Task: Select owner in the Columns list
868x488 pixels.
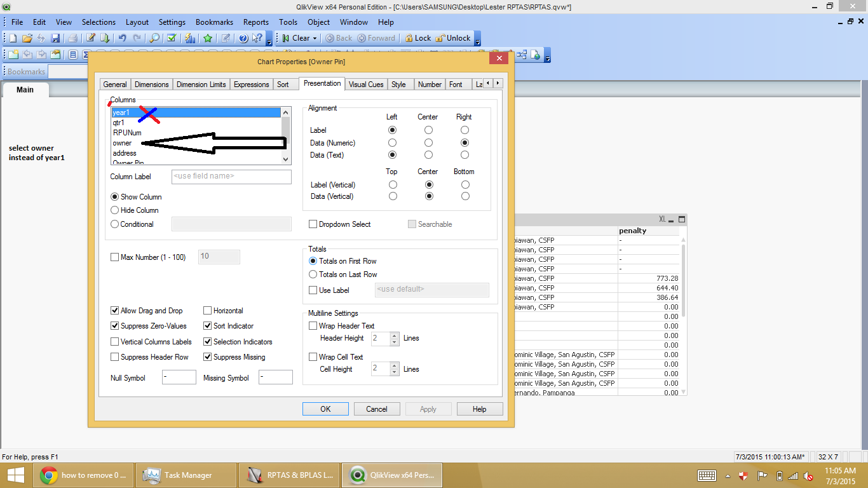Action: [x=123, y=143]
